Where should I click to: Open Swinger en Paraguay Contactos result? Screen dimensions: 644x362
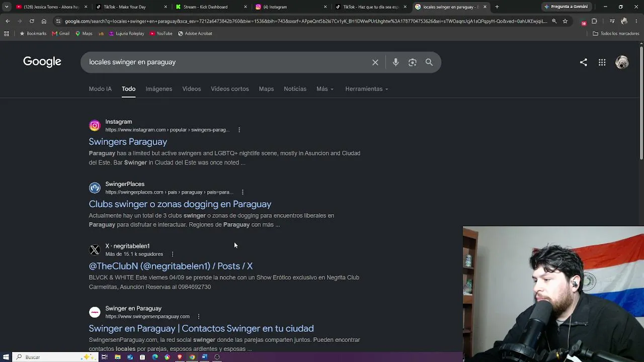coord(201,328)
